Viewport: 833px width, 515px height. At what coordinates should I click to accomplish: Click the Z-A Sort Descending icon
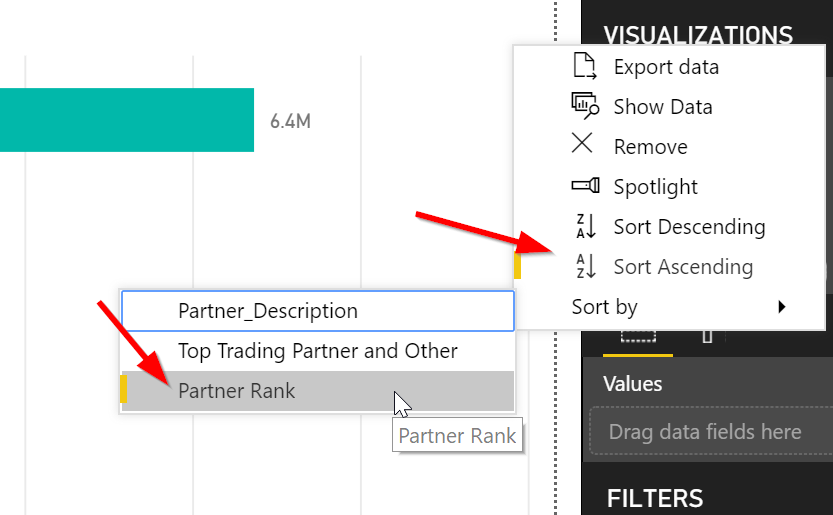coord(585,227)
